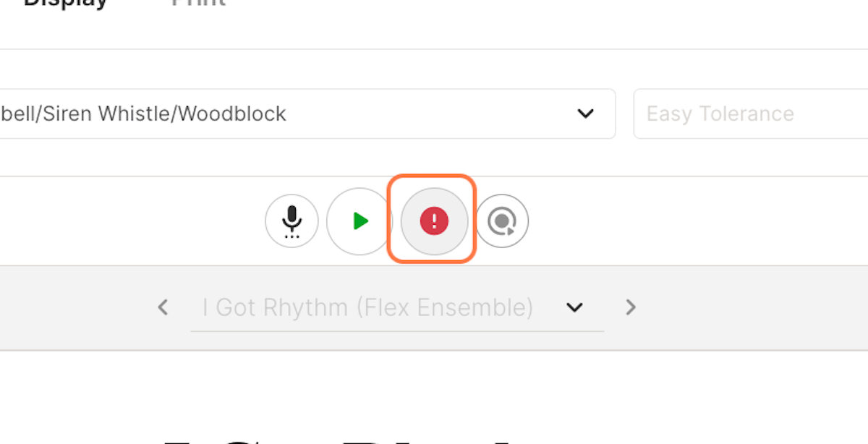Open the instrument dropdown arrow after Woodblock

[x=585, y=114]
